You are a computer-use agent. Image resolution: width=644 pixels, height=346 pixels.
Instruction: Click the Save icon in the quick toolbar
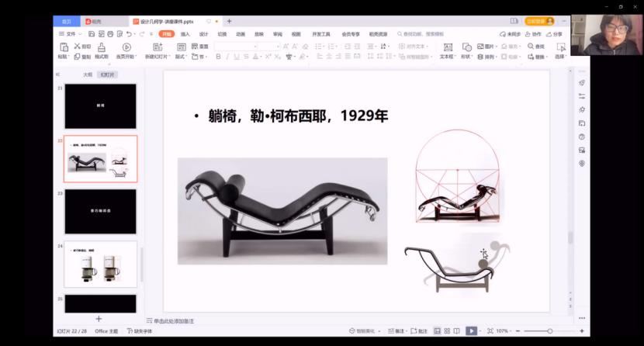(x=92, y=34)
